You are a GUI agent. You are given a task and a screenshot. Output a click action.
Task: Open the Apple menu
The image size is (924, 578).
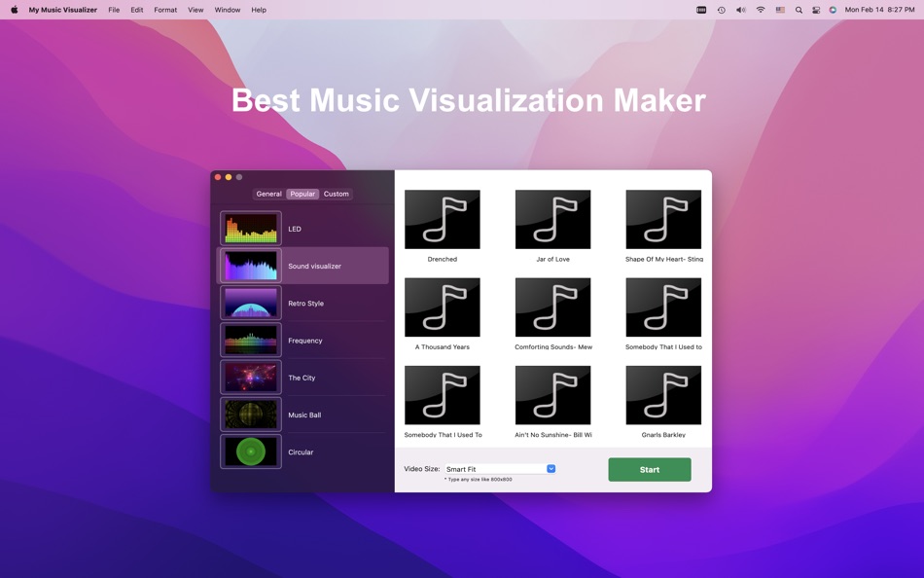tap(15, 10)
